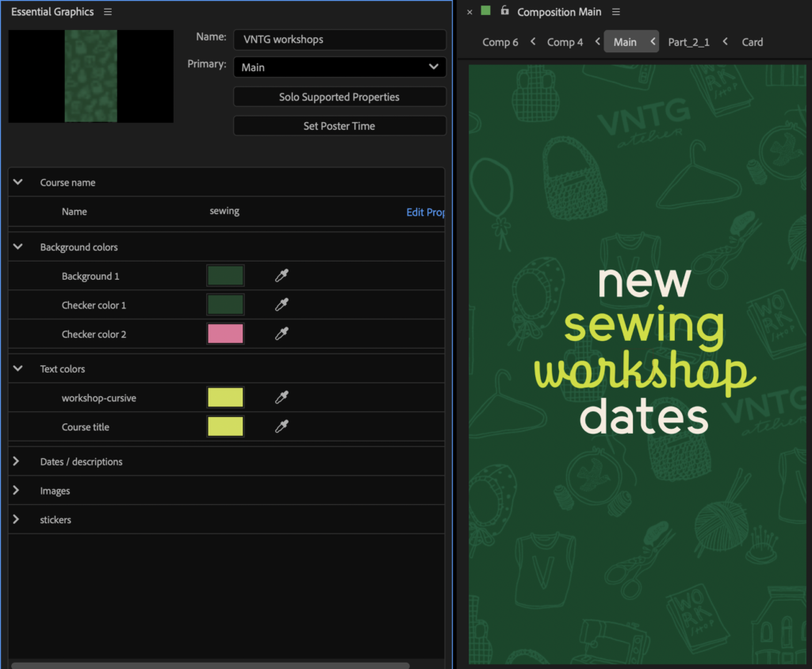Viewport: 812px width, 669px height.
Task: Use the workshop-cursive eyedropper
Action: [282, 398]
